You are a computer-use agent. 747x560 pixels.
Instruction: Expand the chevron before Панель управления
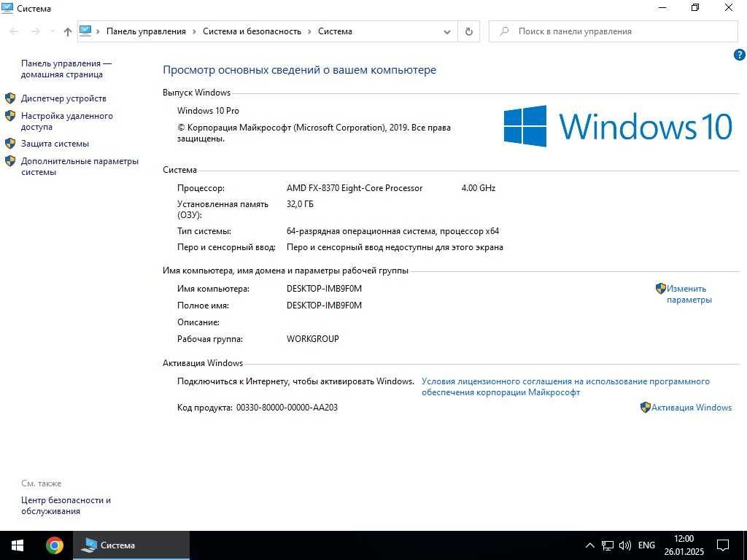[x=98, y=31]
